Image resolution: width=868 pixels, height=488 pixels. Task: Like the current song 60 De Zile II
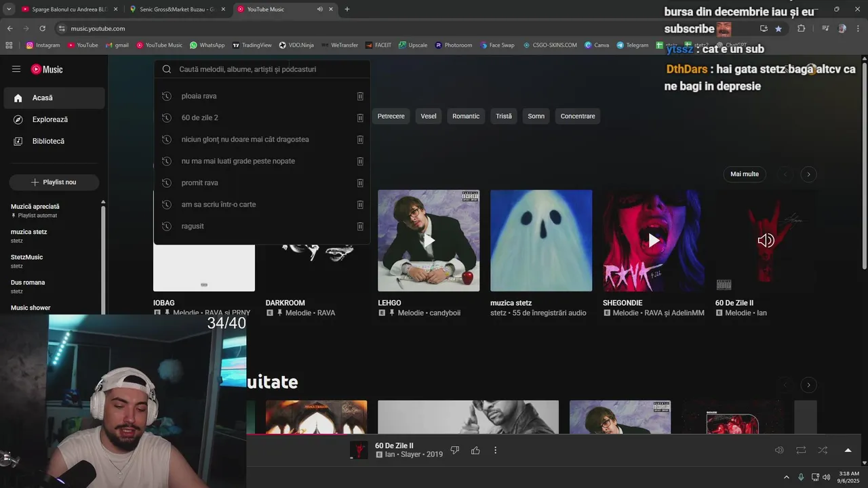click(x=475, y=450)
